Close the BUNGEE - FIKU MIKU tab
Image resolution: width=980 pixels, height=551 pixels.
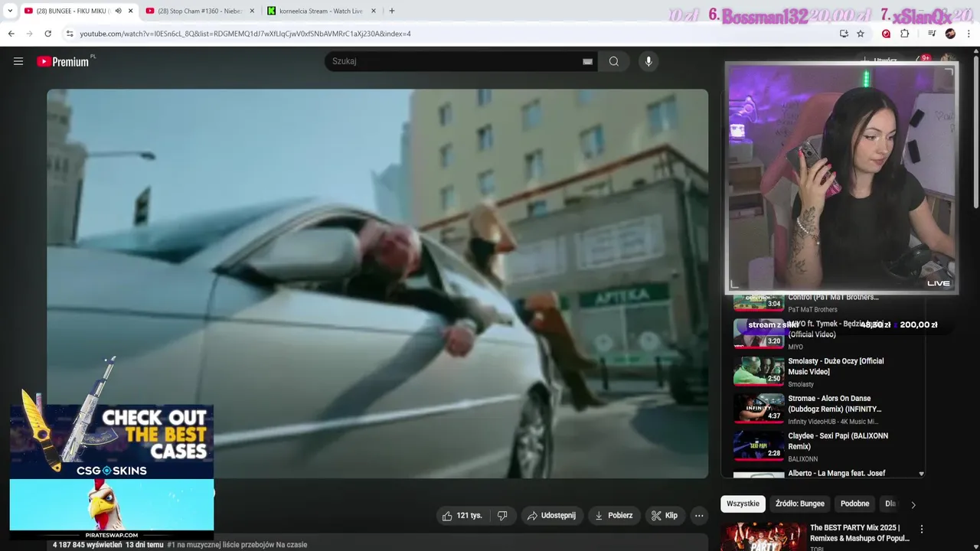pyautogui.click(x=130, y=11)
